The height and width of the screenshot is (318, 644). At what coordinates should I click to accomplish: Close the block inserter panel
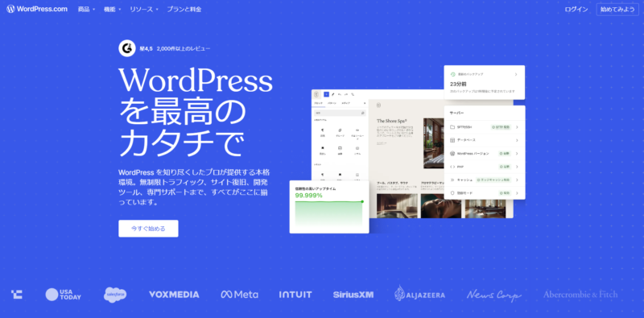click(x=365, y=103)
